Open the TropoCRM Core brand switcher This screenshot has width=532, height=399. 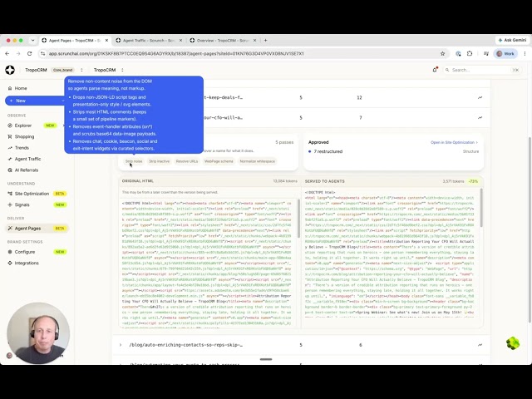(x=54, y=70)
